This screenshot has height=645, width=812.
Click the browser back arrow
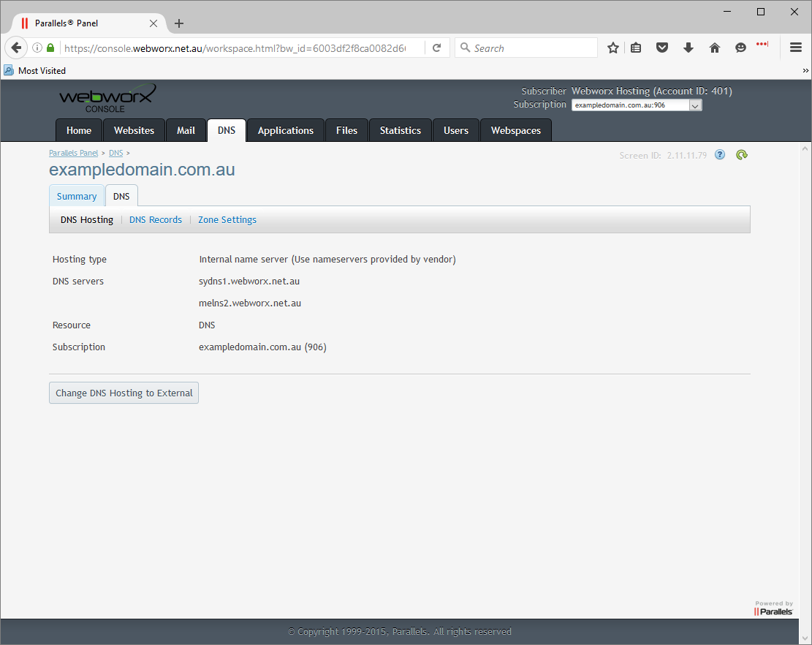tap(16, 48)
